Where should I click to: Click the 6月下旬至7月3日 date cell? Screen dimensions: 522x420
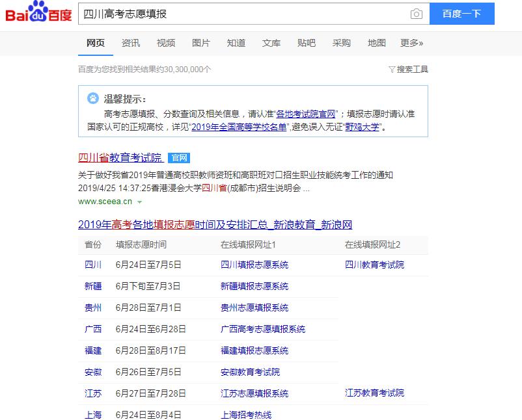(x=148, y=286)
